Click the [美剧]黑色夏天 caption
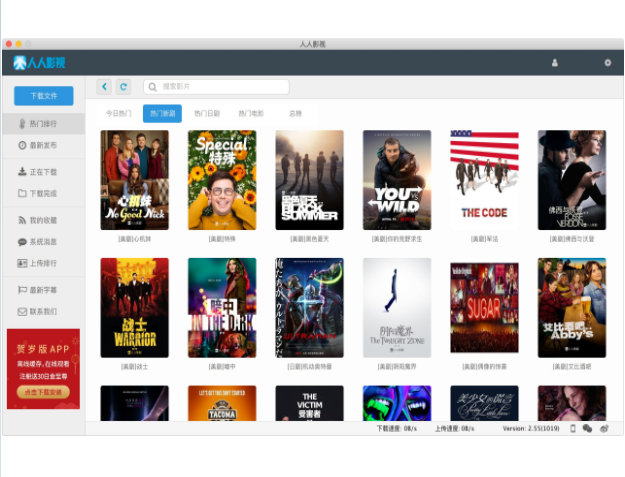Image resolution: width=625 pixels, height=477 pixels. tap(309, 239)
